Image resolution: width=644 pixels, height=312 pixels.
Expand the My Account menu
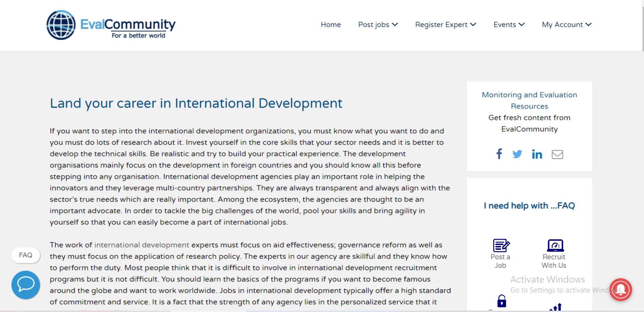pyautogui.click(x=566, y=24)
